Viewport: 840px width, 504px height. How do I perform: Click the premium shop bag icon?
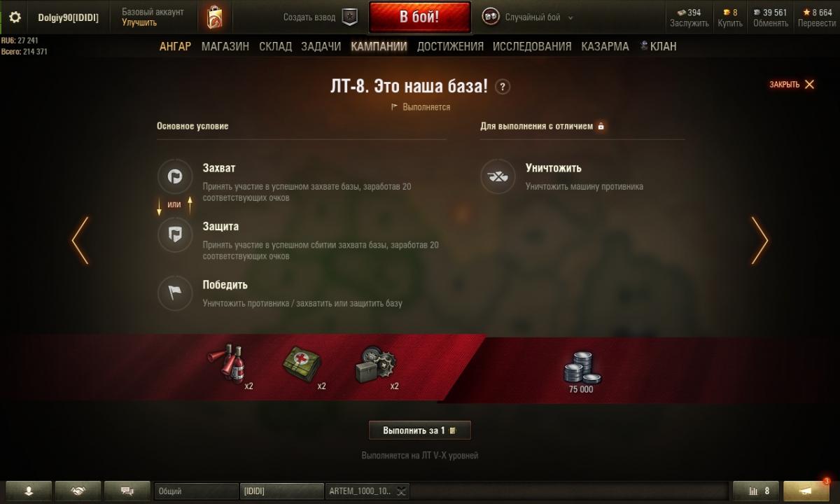(215, 17)
